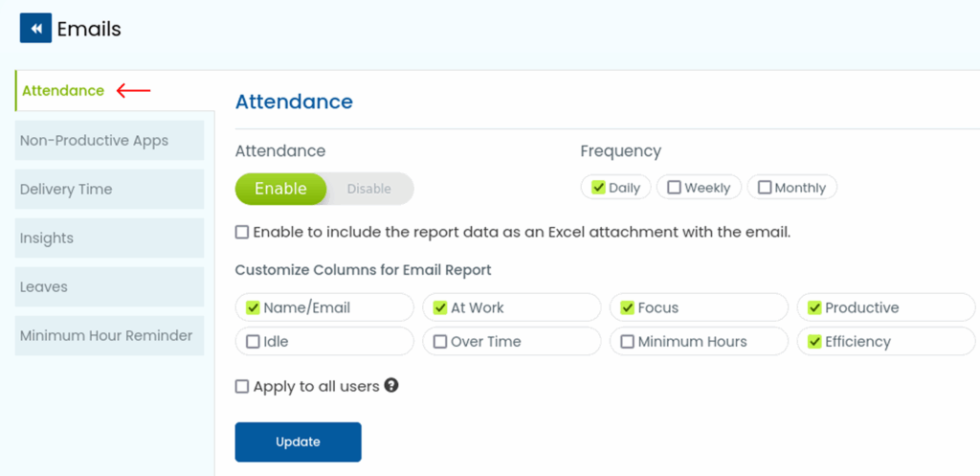Click the back double-arrow icon beside Emails
980x476 pixels.
tap(35, 29)
